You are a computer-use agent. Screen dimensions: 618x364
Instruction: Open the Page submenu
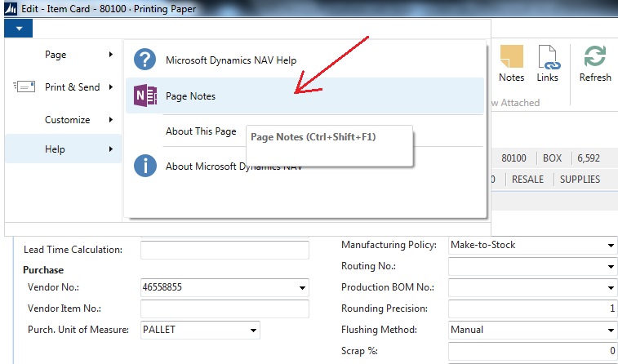[63, 55]
